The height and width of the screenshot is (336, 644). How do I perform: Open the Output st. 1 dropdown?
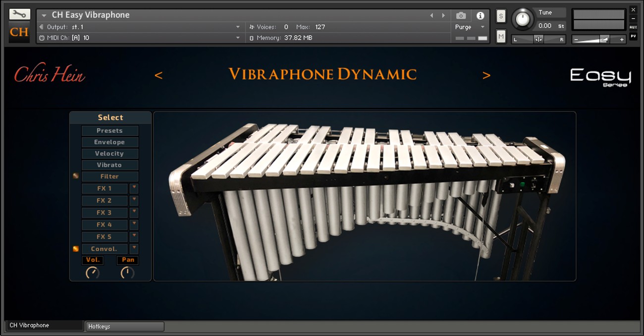238,27
